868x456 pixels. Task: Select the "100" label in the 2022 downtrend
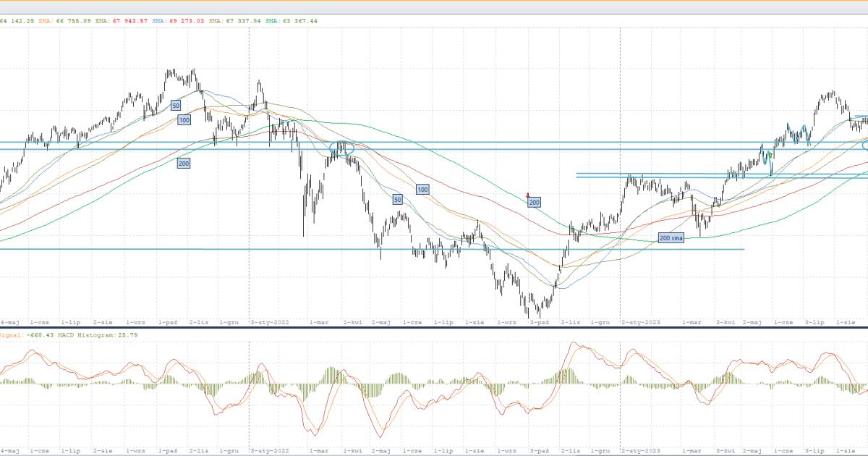[x=422, y=189]
